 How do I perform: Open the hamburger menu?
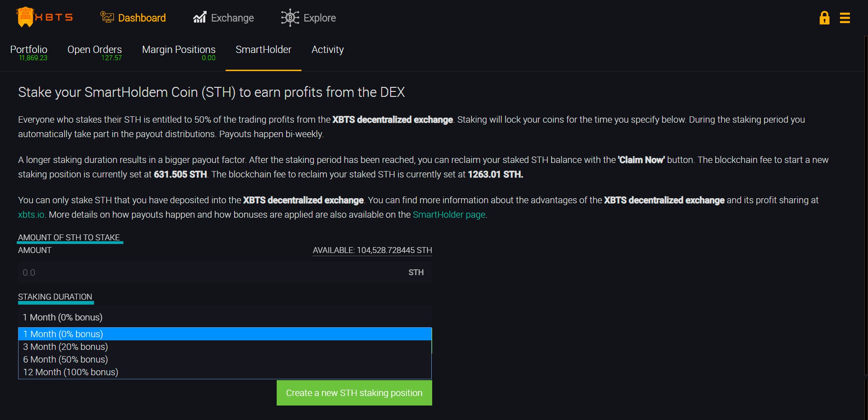pos(845,18)
